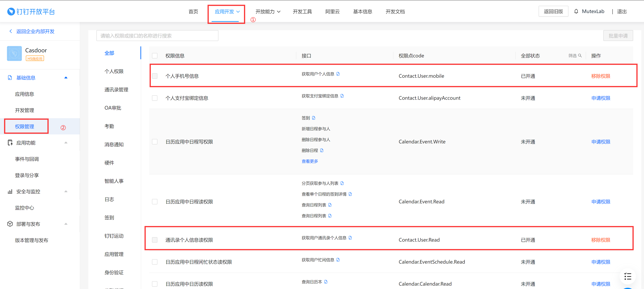644x289 pixels.
Task: Click the notification bell icon
Action: point(576,12)
